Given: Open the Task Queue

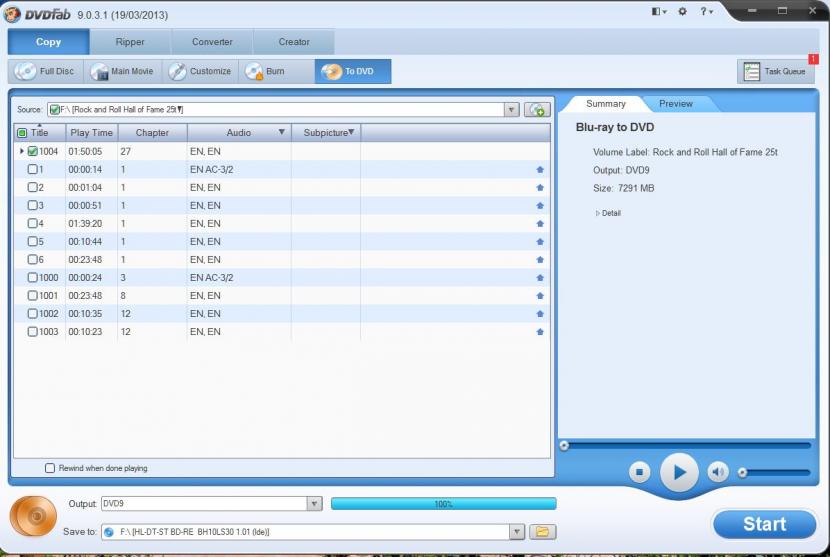Looking at the screenshot, I should pos(775,71).
